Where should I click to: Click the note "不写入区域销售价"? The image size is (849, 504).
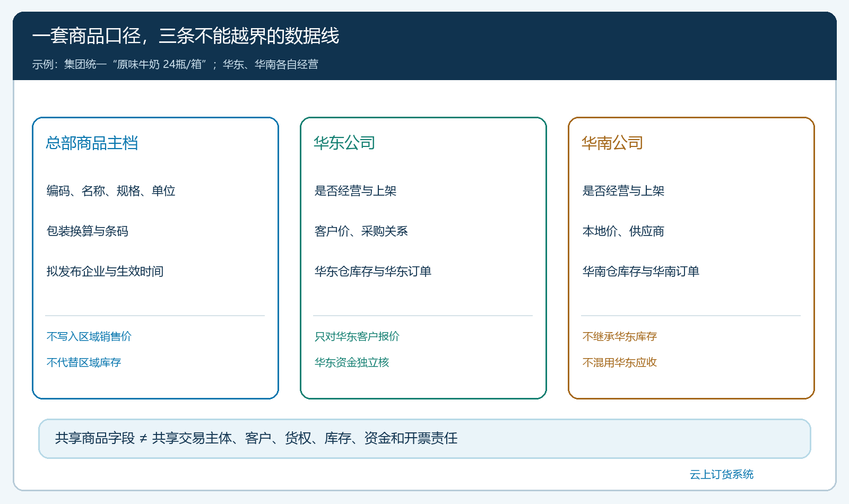pyautogui.click(x=89, y=336)
